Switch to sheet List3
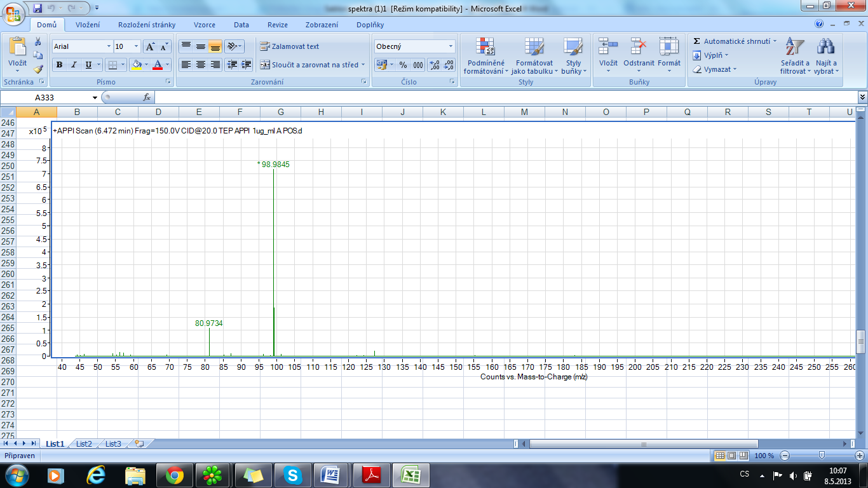 pos(113,444)
